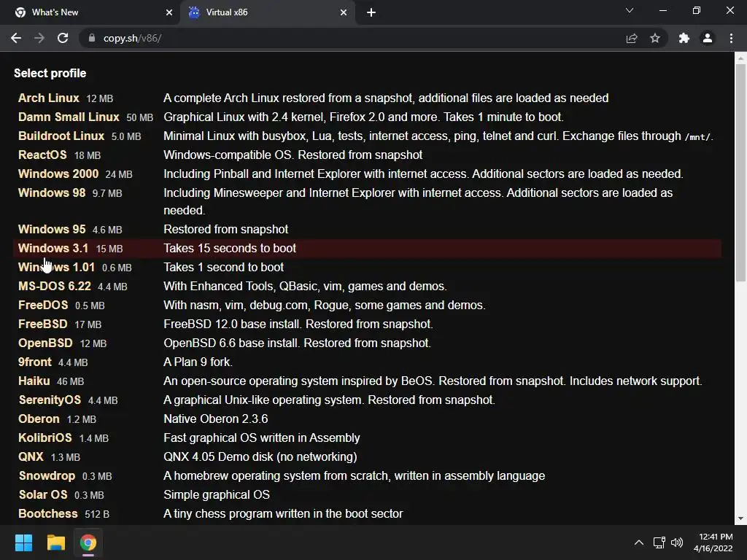Boot the QNX profile
Screen dimensions: 747x560
31,457
